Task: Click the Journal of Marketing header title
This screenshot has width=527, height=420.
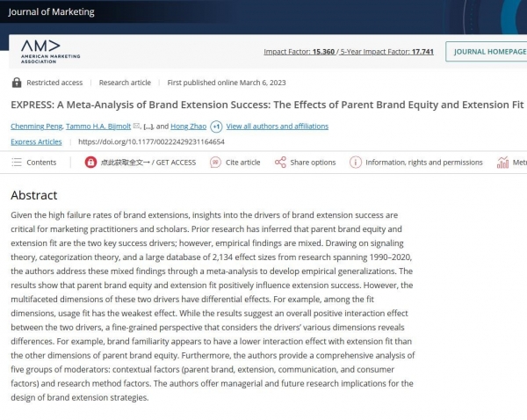Action: coord(51,11)
